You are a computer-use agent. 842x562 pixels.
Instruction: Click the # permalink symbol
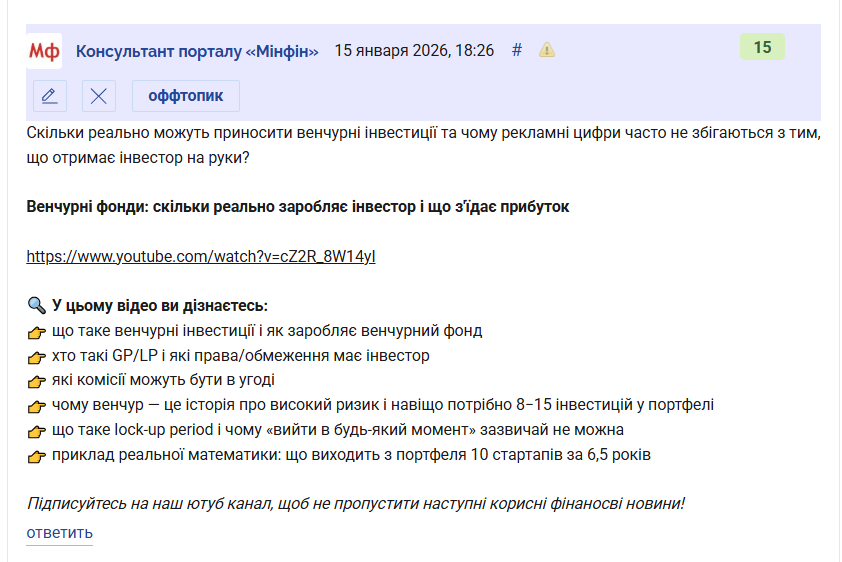point(517,50)
